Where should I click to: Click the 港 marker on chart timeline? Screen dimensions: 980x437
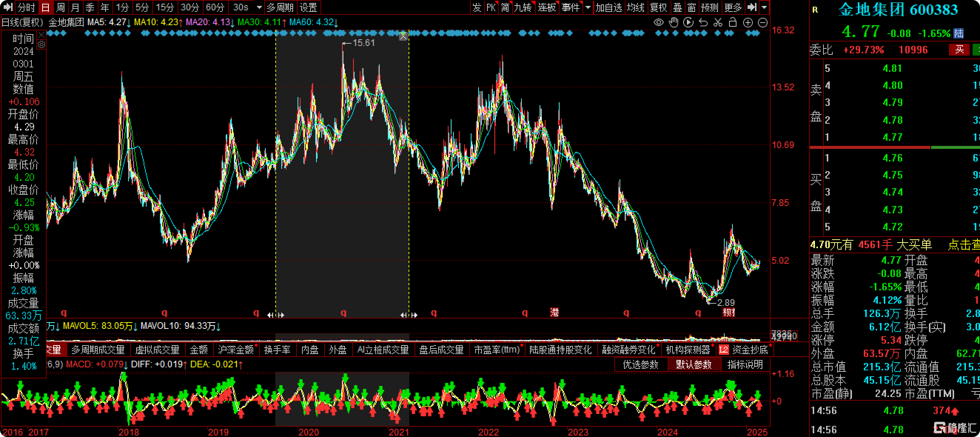(x=554, y=313)
